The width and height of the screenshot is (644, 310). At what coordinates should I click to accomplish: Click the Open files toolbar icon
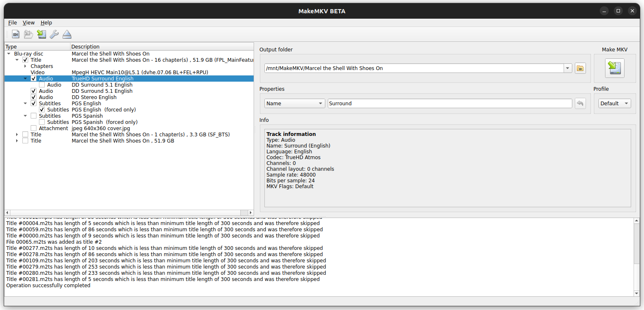tap(16, 34)
